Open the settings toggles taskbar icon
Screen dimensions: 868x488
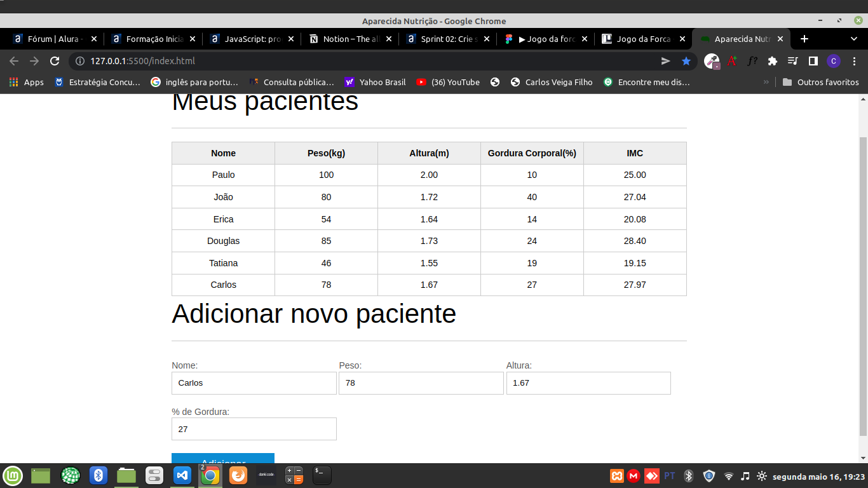click(154, 475)
